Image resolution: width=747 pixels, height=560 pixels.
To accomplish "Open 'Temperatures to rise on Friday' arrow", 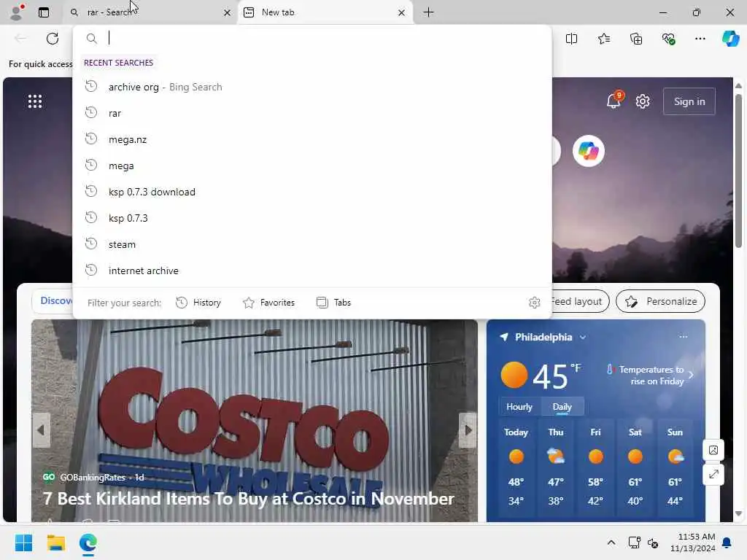I will pos(691,375).
